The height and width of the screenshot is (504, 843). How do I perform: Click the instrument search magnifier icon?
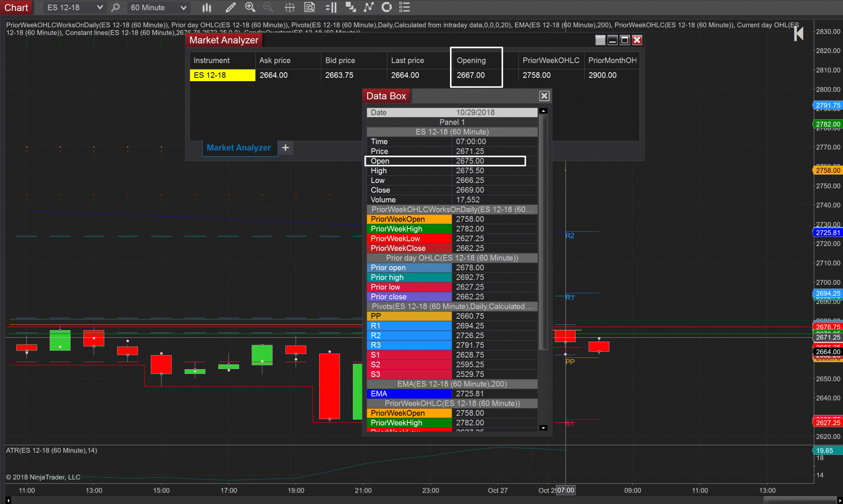115,7
